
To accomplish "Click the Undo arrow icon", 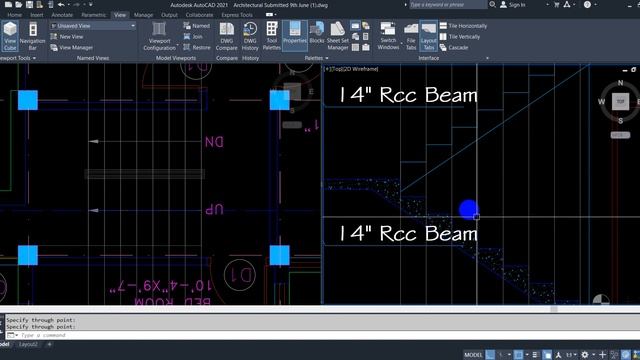I will click(x=61, y=4).
